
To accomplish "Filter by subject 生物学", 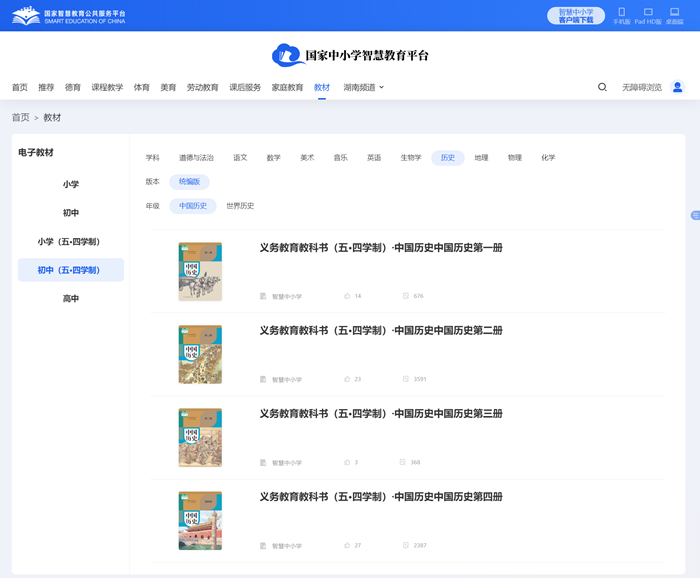I will (411, 158).
